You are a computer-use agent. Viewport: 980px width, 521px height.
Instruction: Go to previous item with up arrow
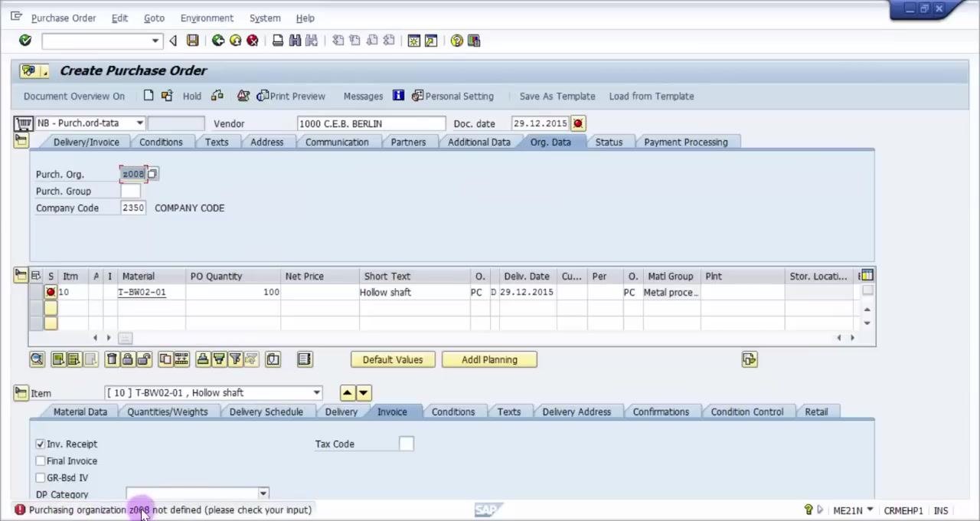click(x=348, y=392)
